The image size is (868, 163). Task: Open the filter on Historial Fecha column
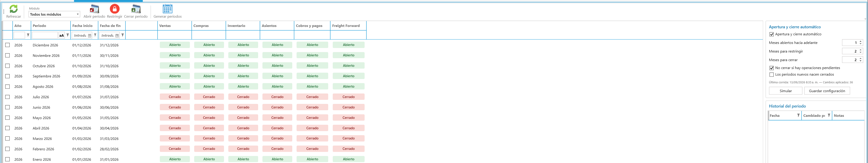798,115
